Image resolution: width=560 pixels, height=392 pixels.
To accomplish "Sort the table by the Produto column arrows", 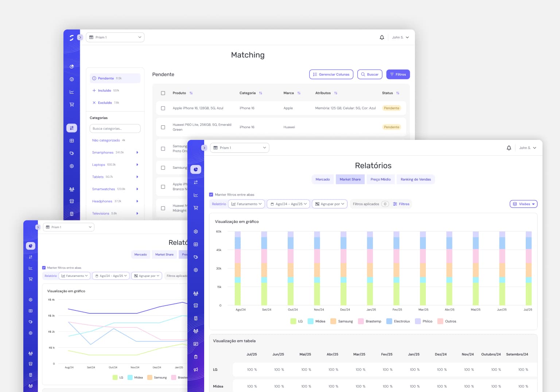I will 191,93.
